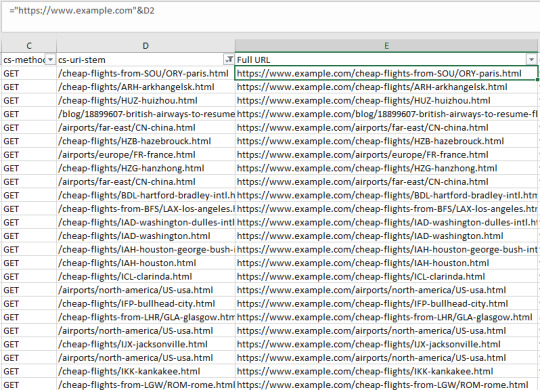Select cell /cheap-flights-from-SOU/ORY-paris.html in column D
The width and height of the screenshot is (540, 390).
(146, 73)
